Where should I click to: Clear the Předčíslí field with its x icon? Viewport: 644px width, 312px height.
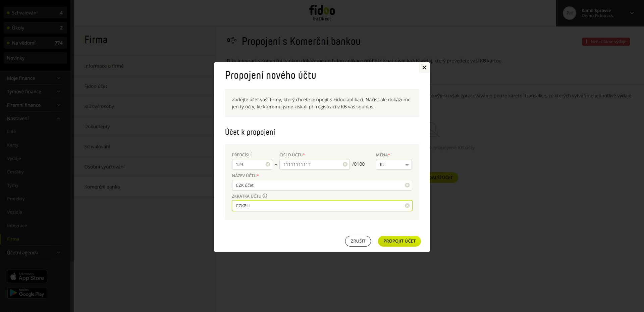[x=268, y=164]
